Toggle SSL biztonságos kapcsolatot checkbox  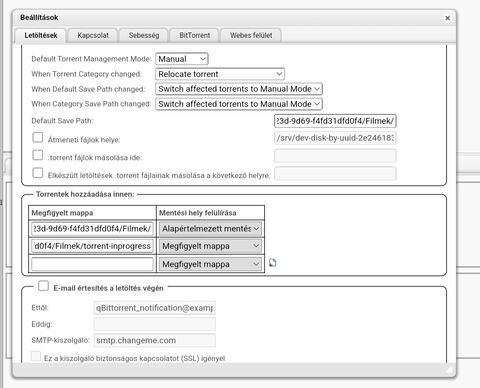pos(36,356)
